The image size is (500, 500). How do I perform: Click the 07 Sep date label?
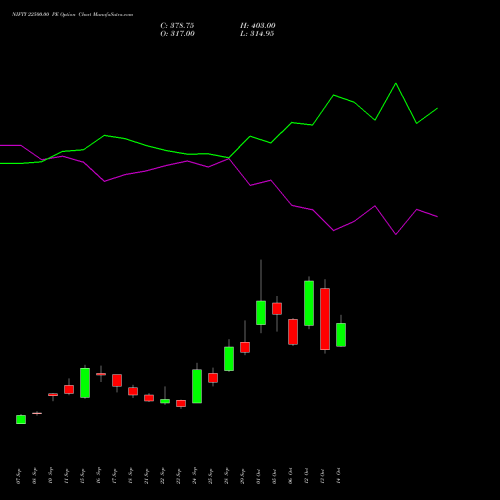(19, 476)
